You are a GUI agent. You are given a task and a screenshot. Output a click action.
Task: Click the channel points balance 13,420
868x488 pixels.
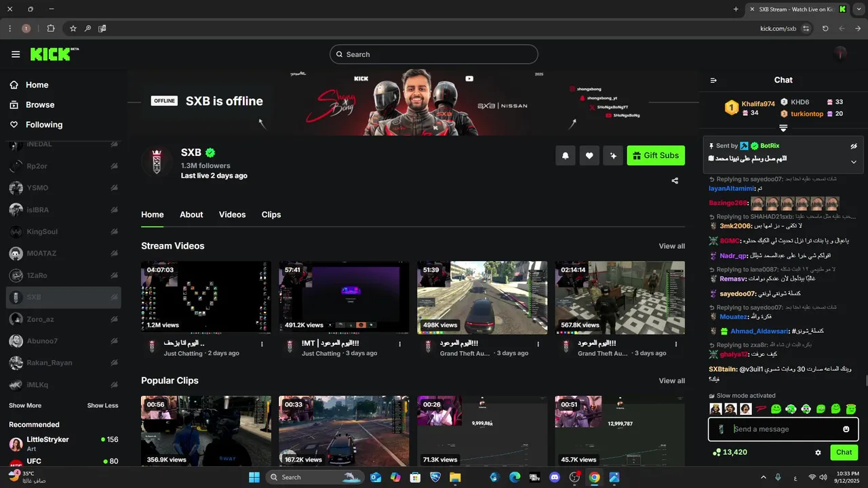(730, 452)
